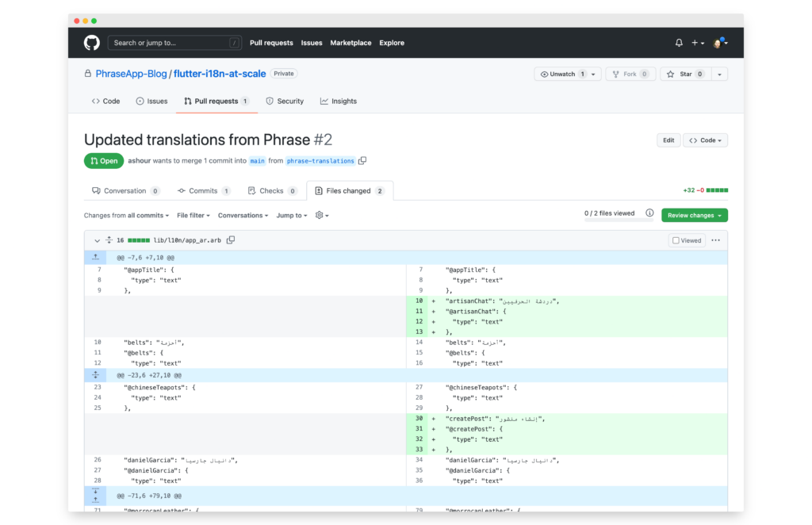
Task: Open the notifications bell
Action: (x=679, y=43)
